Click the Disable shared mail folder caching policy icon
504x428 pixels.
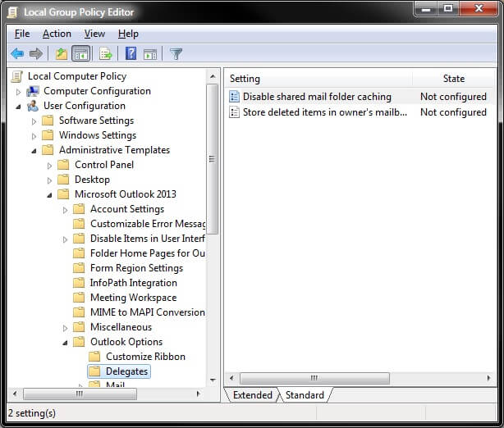point(234,97)
